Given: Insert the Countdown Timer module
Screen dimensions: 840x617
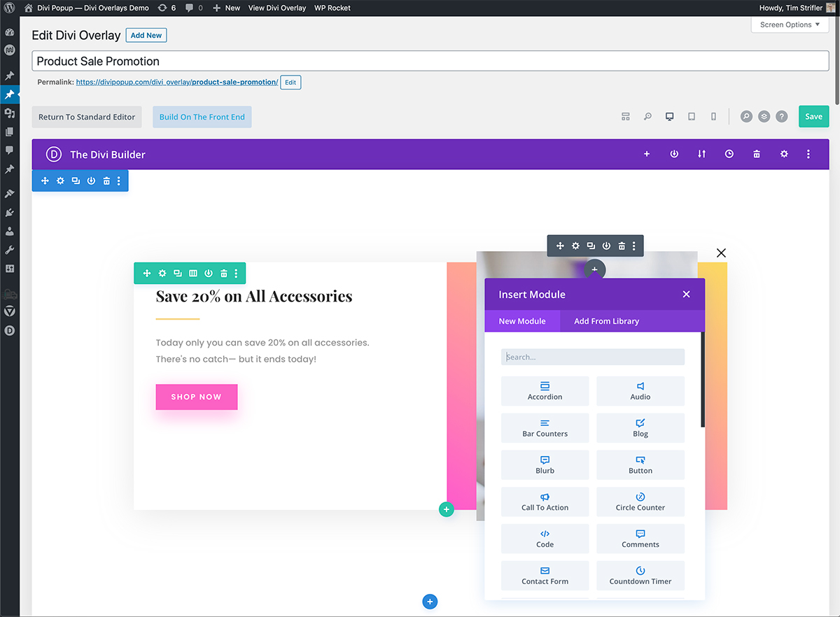Looking at the screenshot, I should (x=640, y=575).
